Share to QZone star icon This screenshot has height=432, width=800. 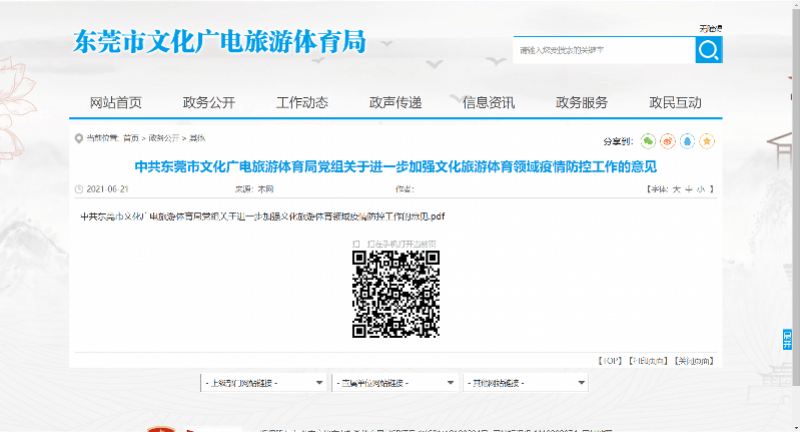(707, 141)
